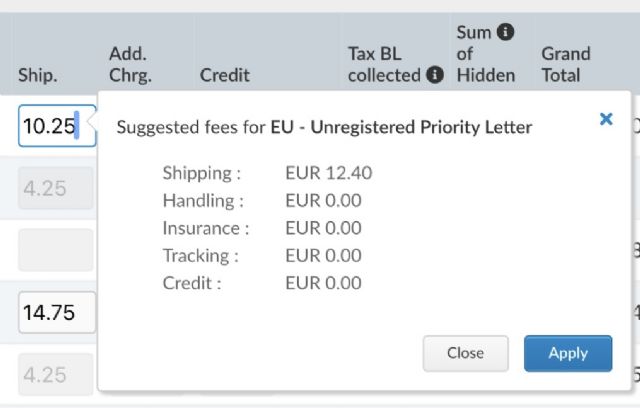This screenshot has height=408, width=640.
Task: Focus the shipping field showing 10.25
Action: coord(55,126)
